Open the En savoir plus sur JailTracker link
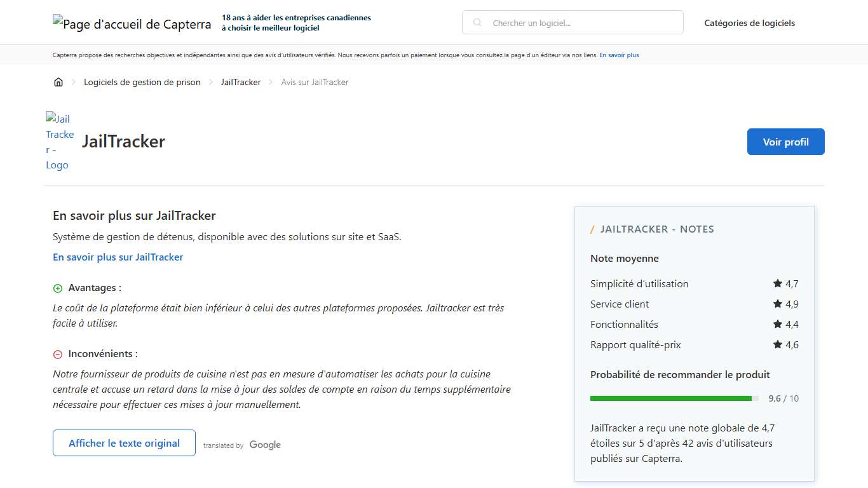 point(118,257)
